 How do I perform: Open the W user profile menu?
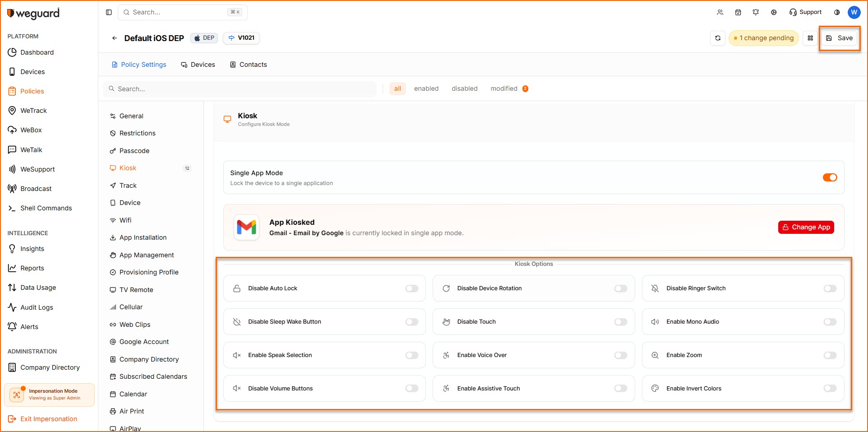click(x=854, y=12)
